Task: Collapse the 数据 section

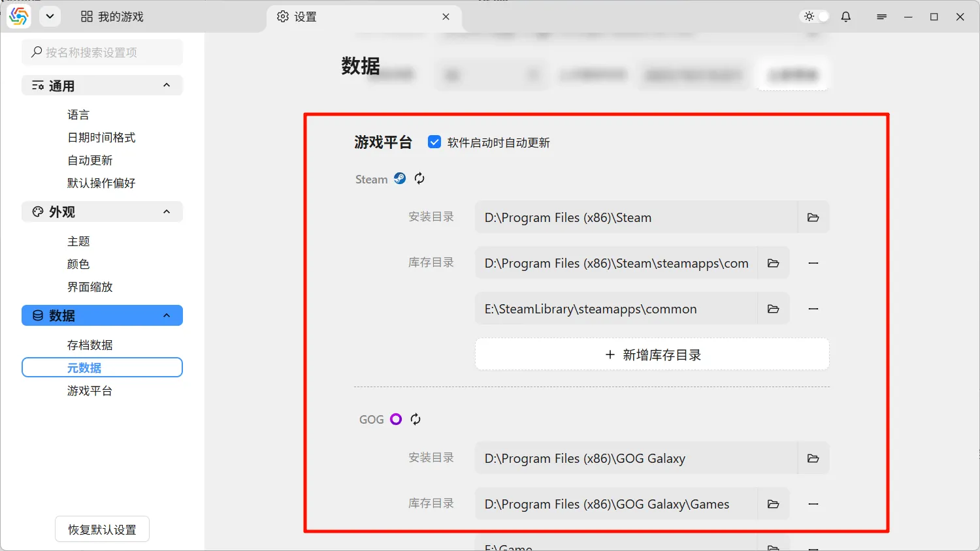Action: [x=167, y=315]
